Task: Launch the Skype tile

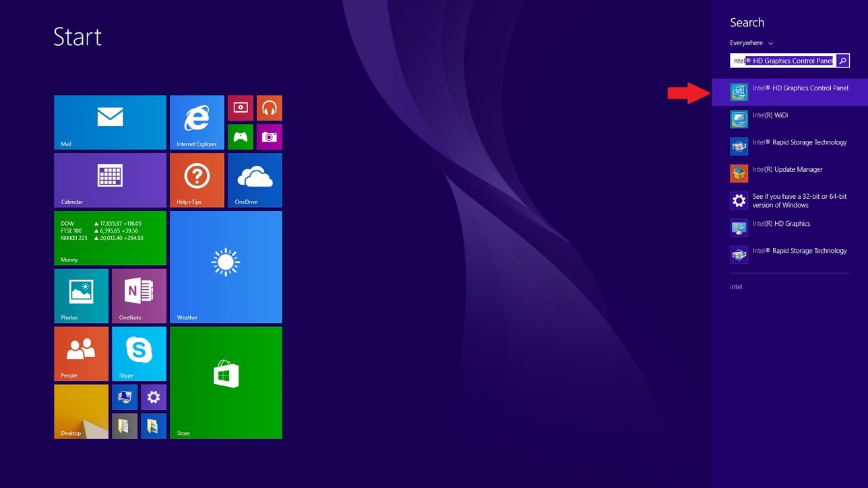Action: point(139,354)
